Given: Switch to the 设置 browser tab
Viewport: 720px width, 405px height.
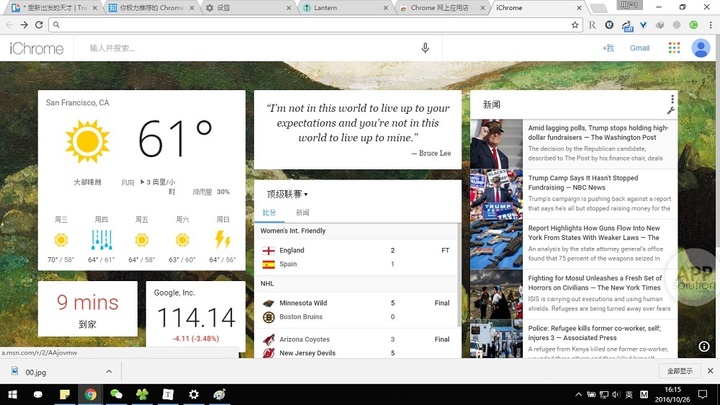Looking at the screenshot, I should click(248, 8).
